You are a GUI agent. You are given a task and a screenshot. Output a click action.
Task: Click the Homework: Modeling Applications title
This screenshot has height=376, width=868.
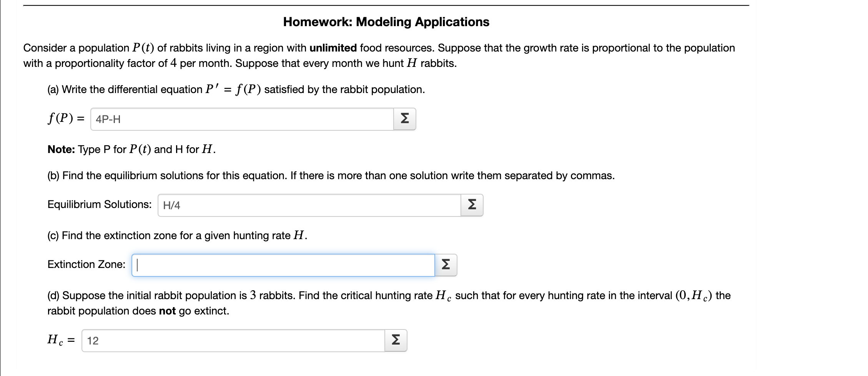386,22
